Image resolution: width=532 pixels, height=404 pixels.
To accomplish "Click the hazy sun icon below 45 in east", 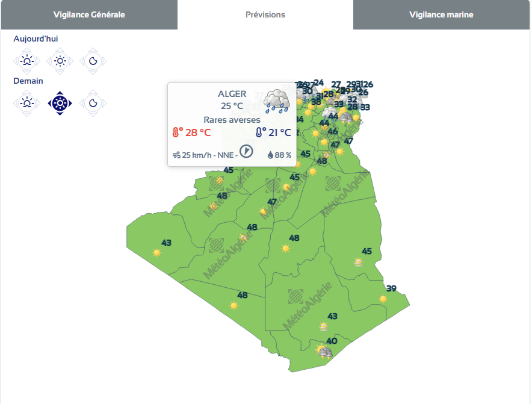I will (x=358, y=262).
